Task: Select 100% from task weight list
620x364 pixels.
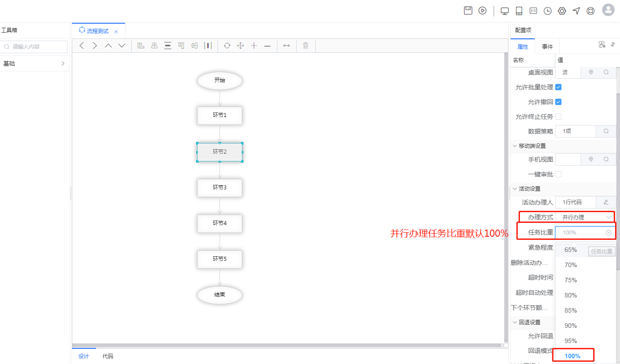Action: 573,356
